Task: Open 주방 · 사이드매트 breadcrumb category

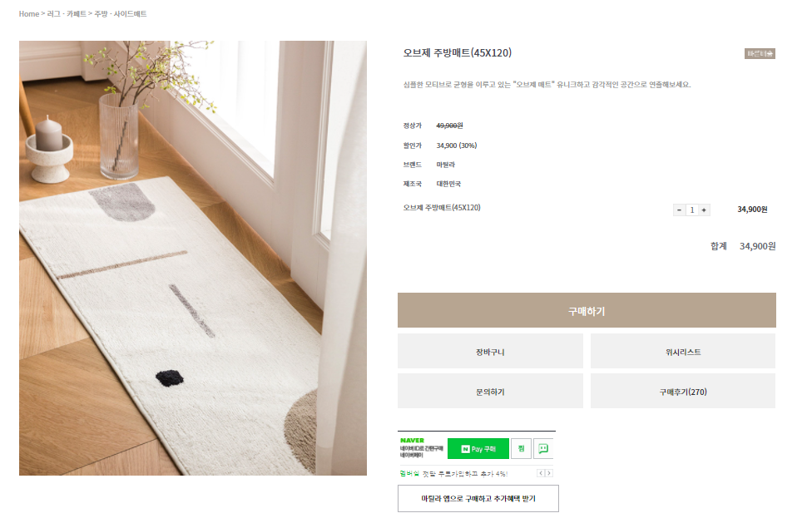Action: pyautogui.click(x=121, y=14)
